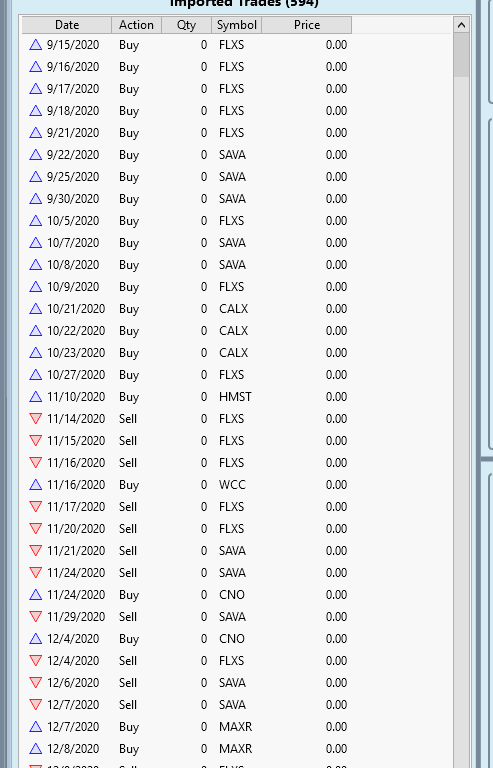Screen dimensions: 493x768
Task: Select the blue triangle icon on 11/10/2020 HMST row
Action: 35,397
